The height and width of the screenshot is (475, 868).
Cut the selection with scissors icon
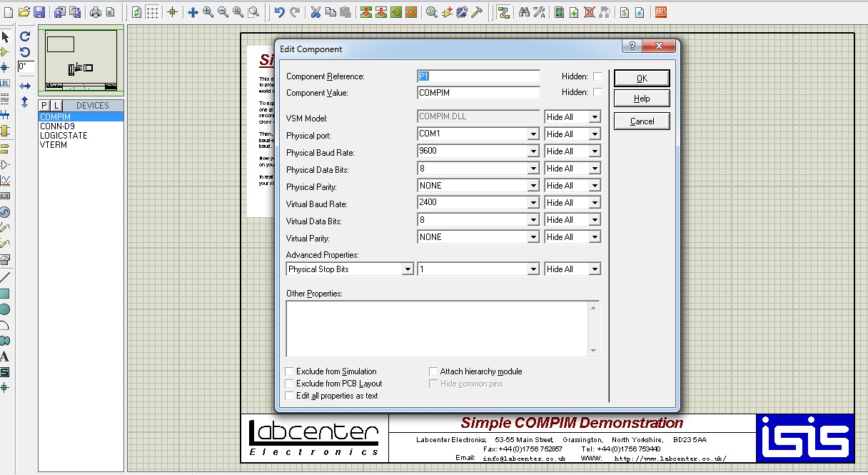(315, 12)
